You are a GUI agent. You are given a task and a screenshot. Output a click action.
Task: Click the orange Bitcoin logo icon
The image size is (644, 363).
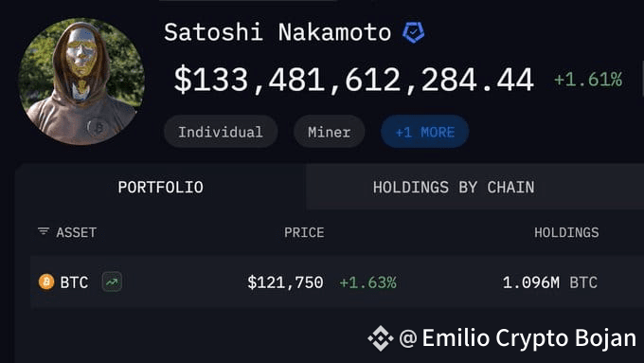coord(46,282)
